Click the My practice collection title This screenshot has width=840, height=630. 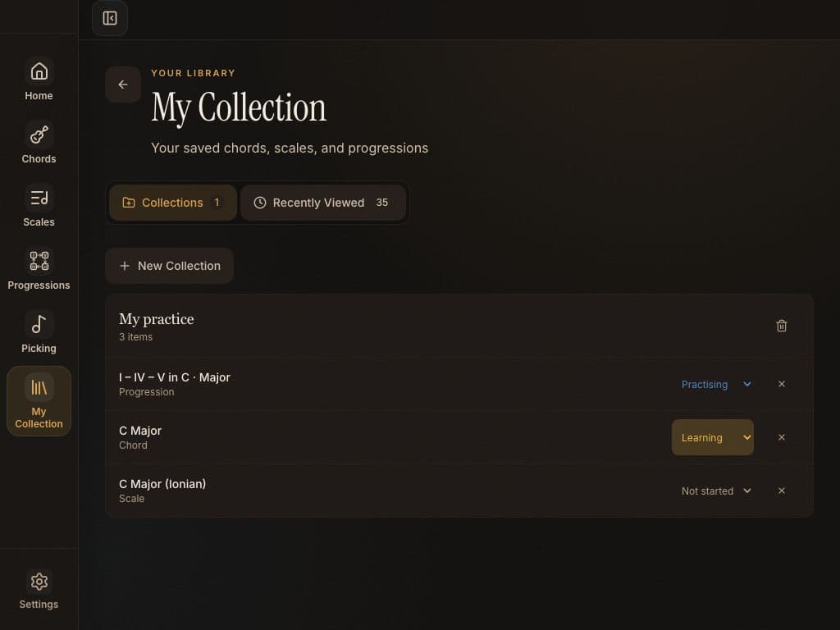pos(157,319)
